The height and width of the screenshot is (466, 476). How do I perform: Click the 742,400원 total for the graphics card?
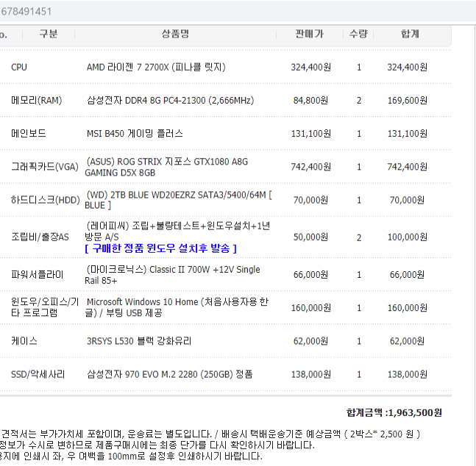point(408,167)
